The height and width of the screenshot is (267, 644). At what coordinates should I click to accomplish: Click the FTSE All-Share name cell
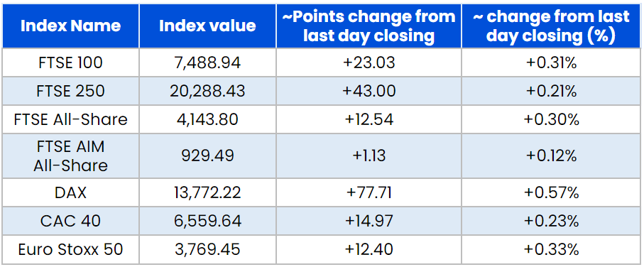[x=70, y=119]
